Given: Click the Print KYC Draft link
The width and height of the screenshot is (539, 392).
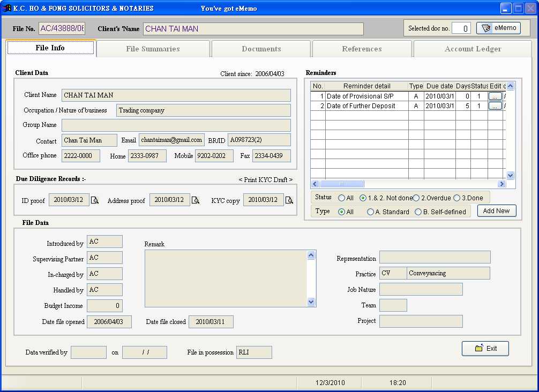Looking at the screenshot, I should coord(266,180).
